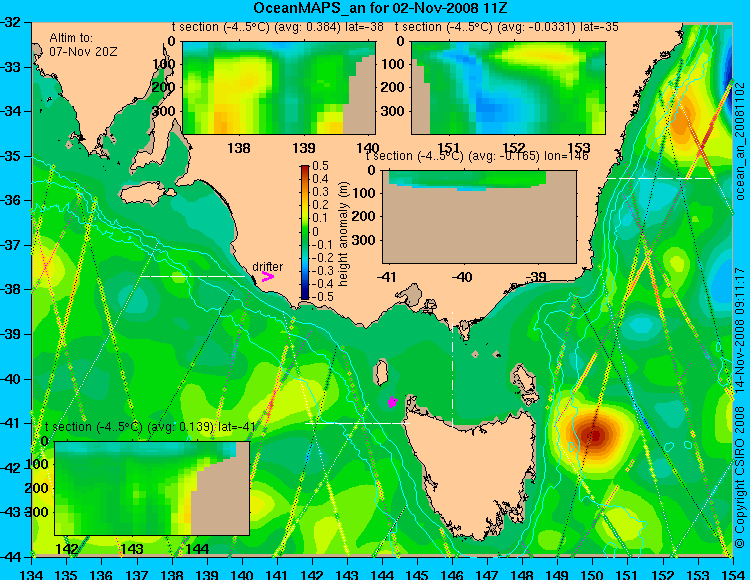Click the orange warm eddy near 153E, 34S

click(683, 117)
